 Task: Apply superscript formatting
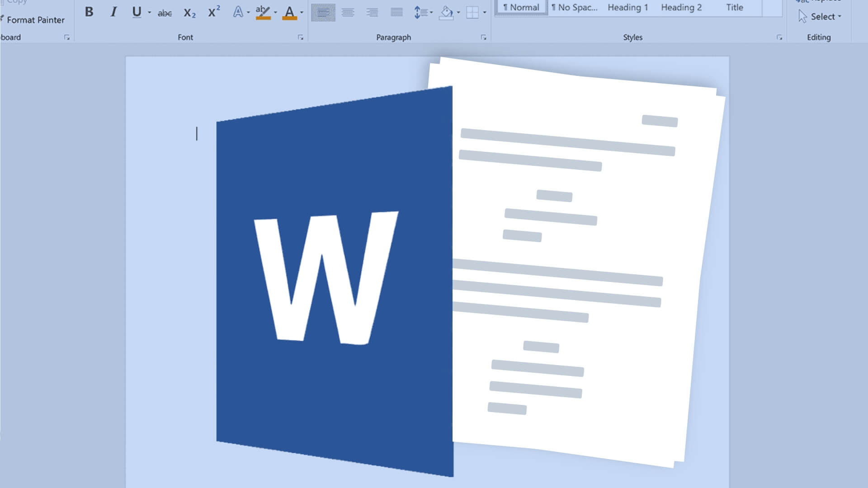(213, 12)
